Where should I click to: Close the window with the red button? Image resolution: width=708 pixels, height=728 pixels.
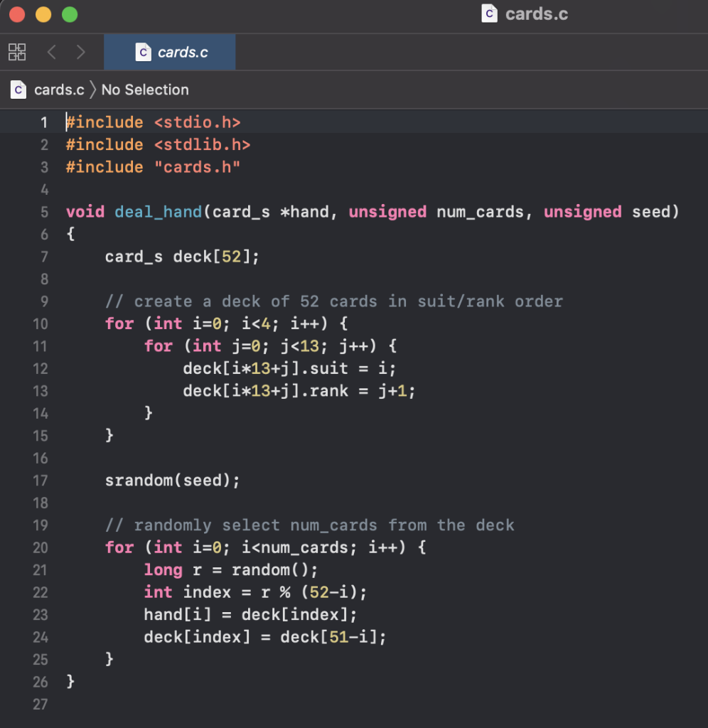coord(17,14)
